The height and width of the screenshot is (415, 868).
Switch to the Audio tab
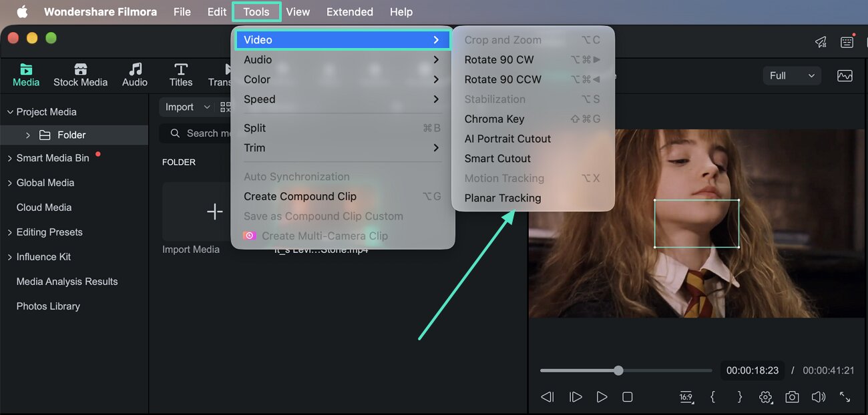click(135, 75)
